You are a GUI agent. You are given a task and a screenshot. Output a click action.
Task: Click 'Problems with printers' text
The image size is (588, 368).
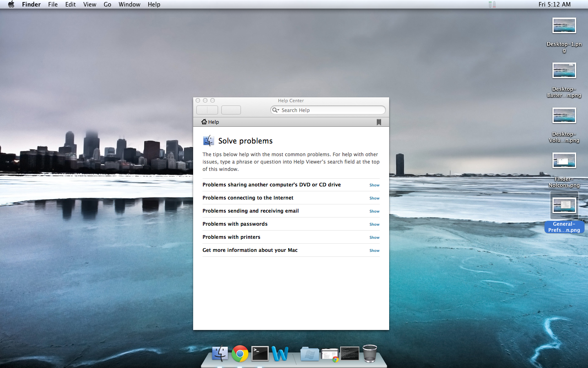click(232, 237)
